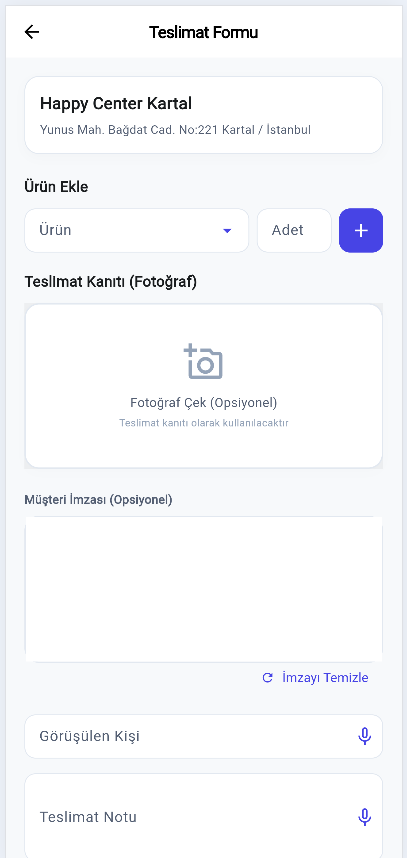The width and height of the screenshot is (407, 858).
Task: Click the Yunus Mah. Bağdat Cad. address line
Action: point(176,130)
